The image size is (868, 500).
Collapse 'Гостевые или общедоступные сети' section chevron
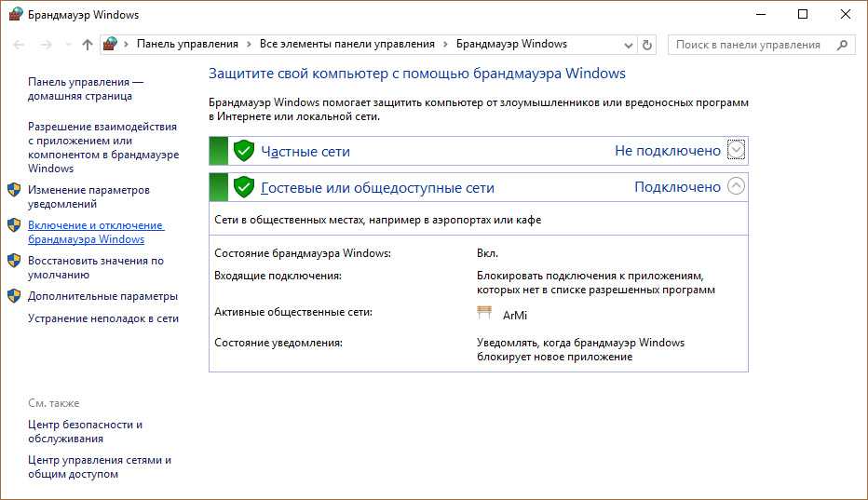coord(736,186)
